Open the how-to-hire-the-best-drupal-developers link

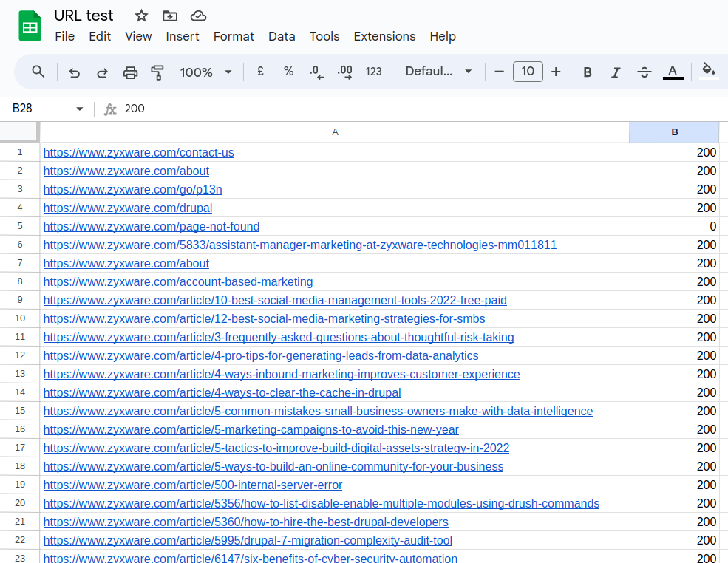pyautogui.click(x=246, y=522)
